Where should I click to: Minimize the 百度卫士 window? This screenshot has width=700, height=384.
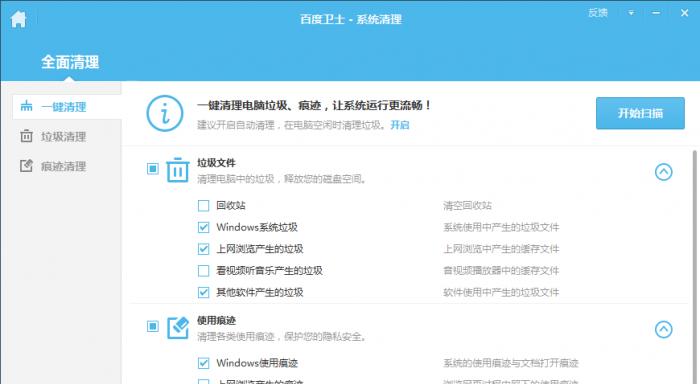click(656, 13)
